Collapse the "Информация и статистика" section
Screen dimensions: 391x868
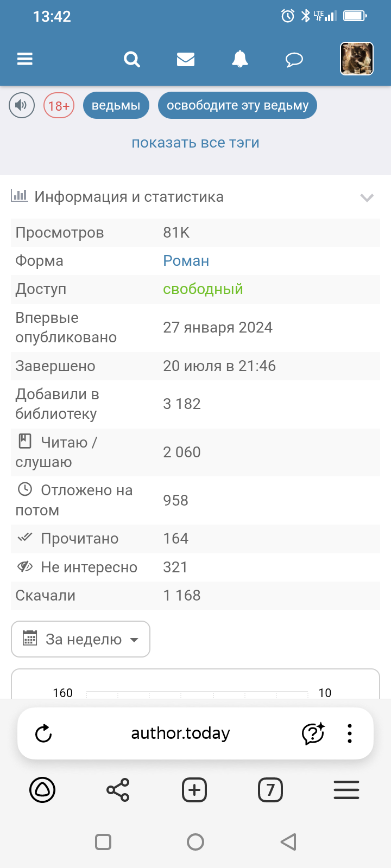point(367,197)
